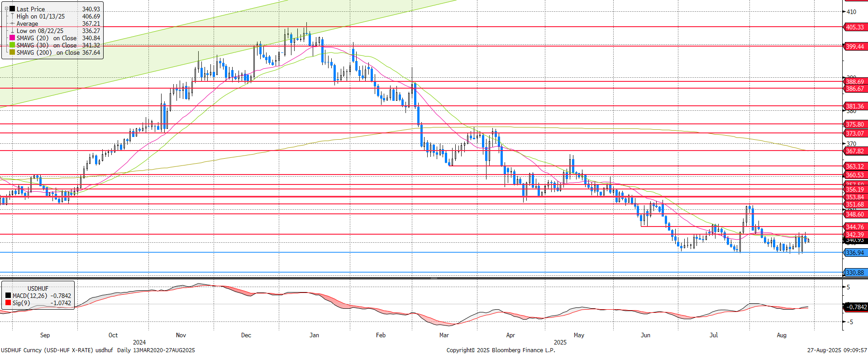Select 'SMAVG (200) on Close' legend entry

(48, 52)
